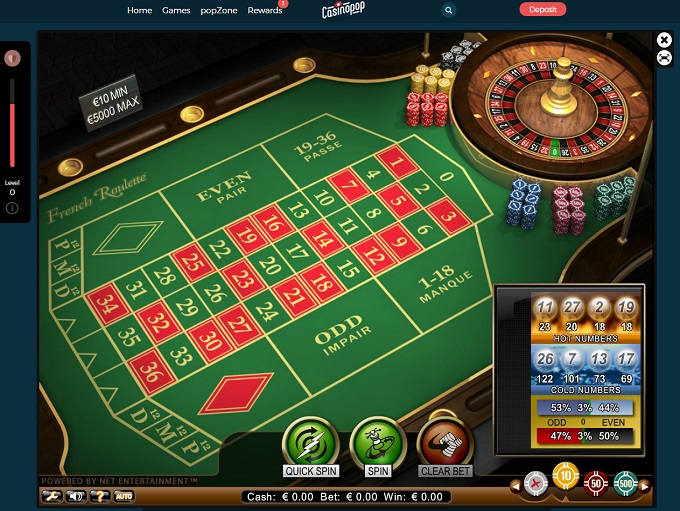Screen dimensions: 680x511
Task: Mute sound with the speaker icon
Action: tap(76, 496)
